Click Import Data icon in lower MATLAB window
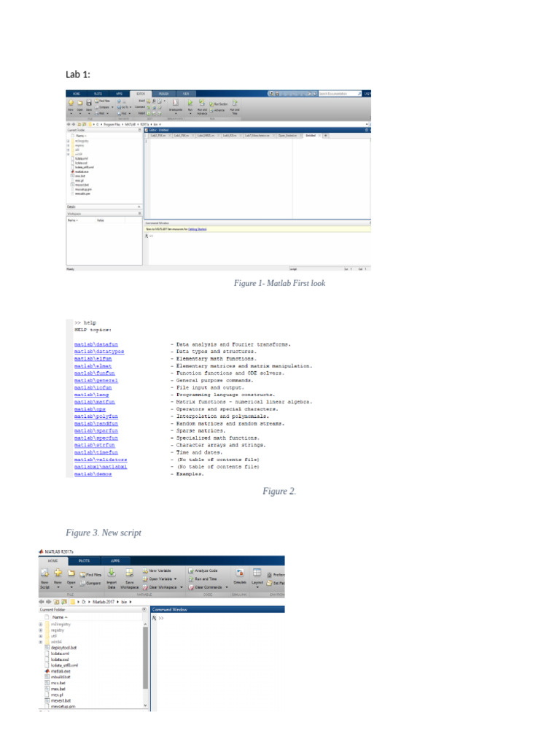This screenshot has width=560, height=747. tap(112, 573)
